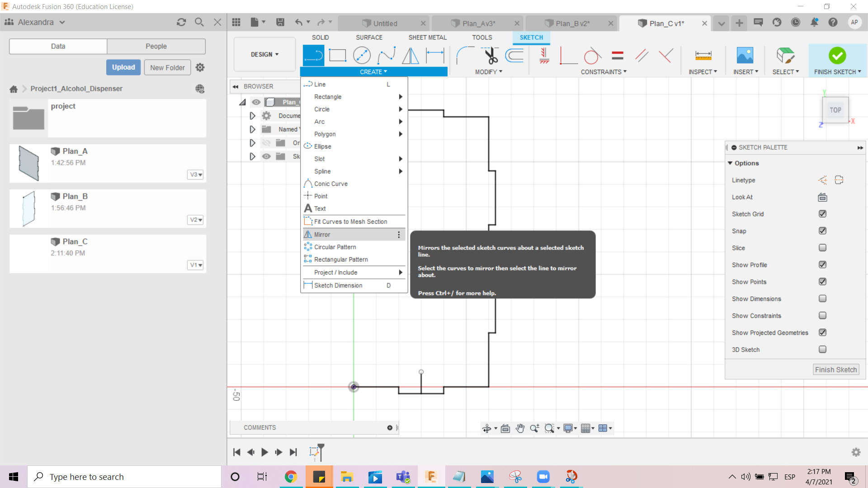868x488 pixels.
Task: Open the V2 version dropdown for Plan_B
Action: [195, 220]
